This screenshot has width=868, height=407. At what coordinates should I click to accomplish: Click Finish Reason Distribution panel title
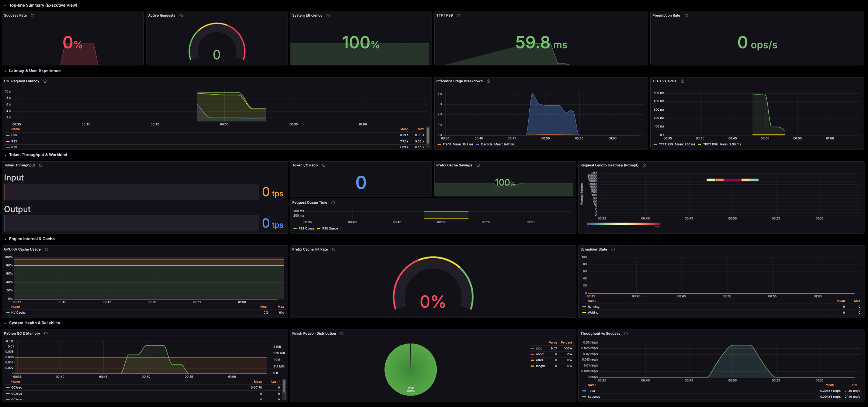pyautogui.click(x=314, y=334)
